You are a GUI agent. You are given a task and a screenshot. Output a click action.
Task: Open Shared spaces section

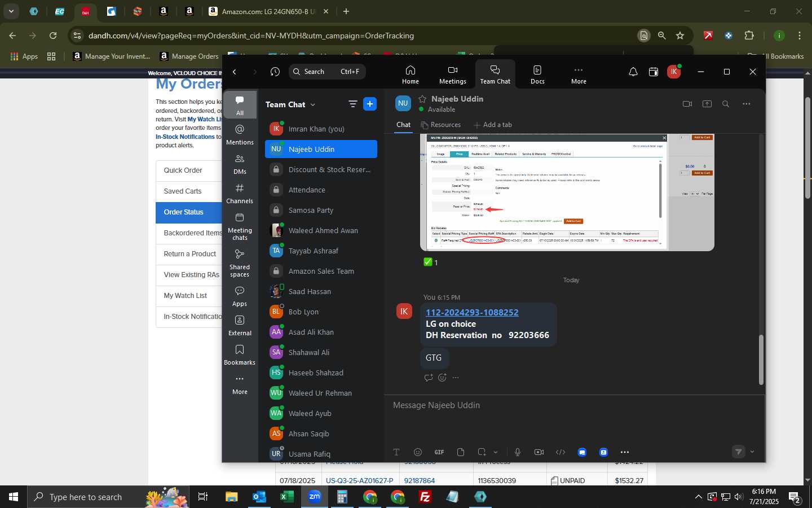coord(240,263)
